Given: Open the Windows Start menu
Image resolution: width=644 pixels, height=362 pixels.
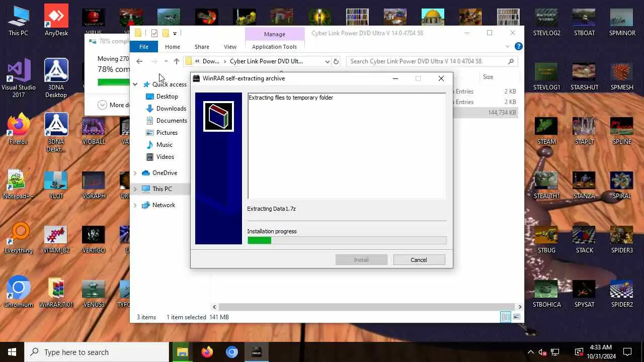Looking at the screenshot, I should [x=12, y=352].
